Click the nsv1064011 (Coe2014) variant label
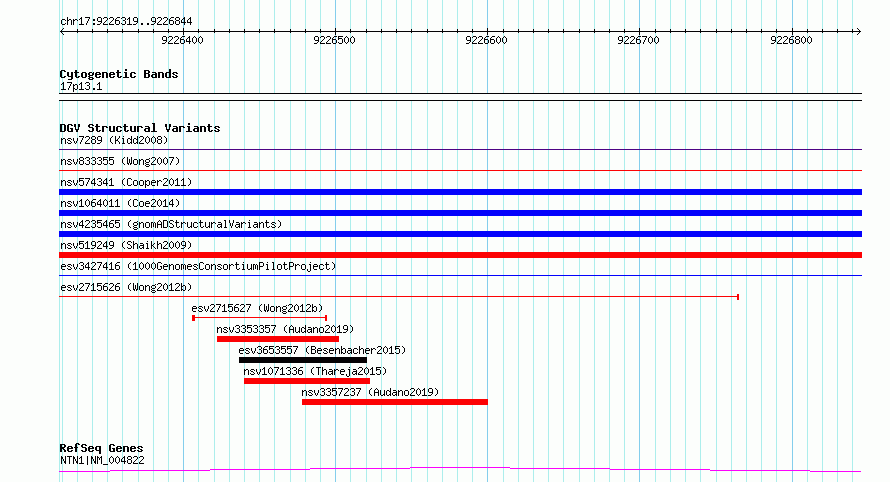The height and width of the screenshot is (482, 890). [x=120, y=203]
